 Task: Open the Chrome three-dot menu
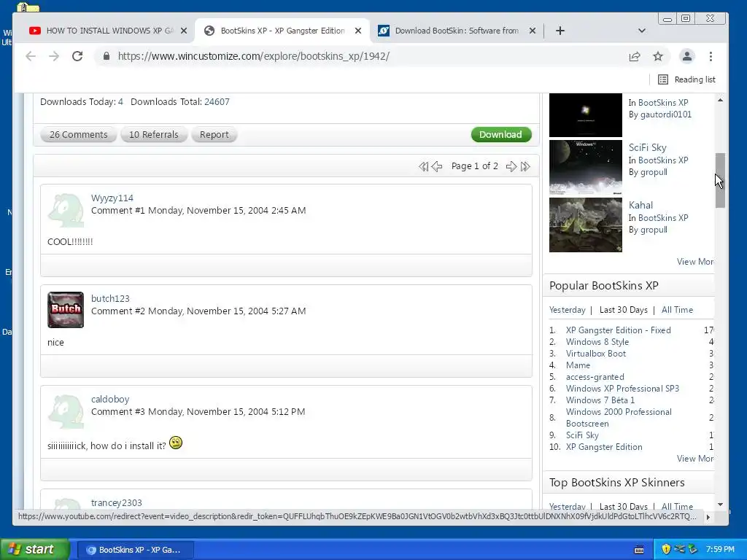click(711, 57)
